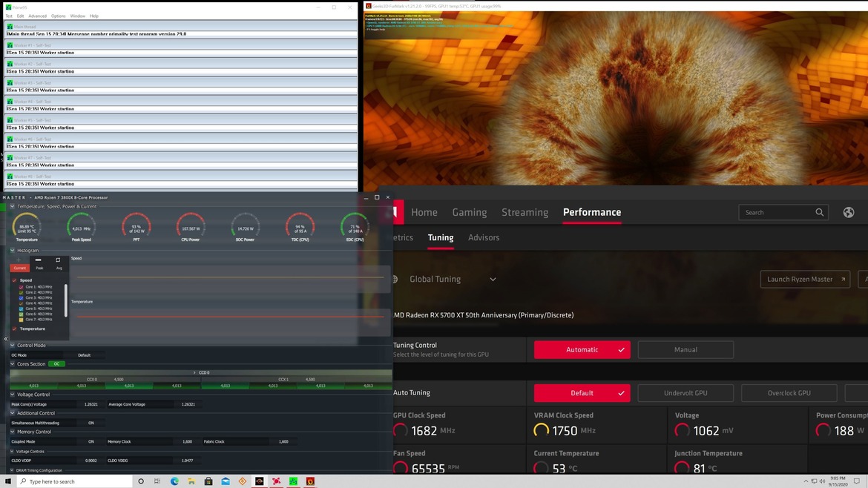Click the SOC Power gauge in Ryzen Master
Viewport: 868px width, 488px height.
pos(246,227)
